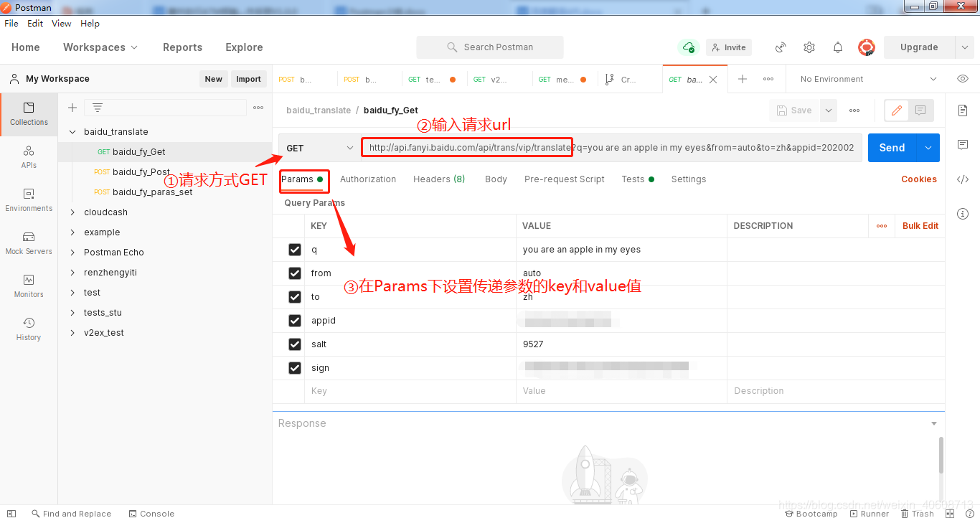980x518 pixels.
Task: Uncheck the q parameter checkbox
Action: click(x=294, y=250)
